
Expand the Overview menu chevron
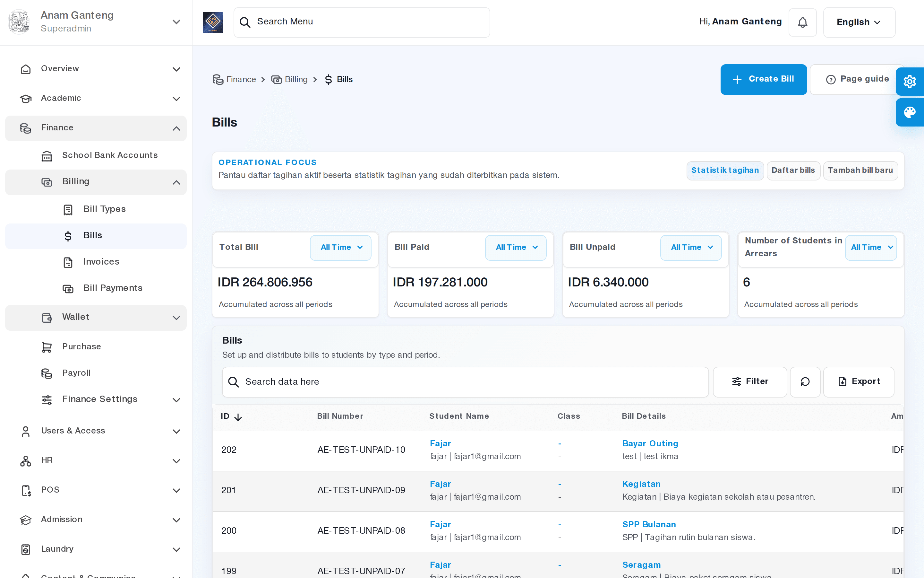tap(176, 69)
